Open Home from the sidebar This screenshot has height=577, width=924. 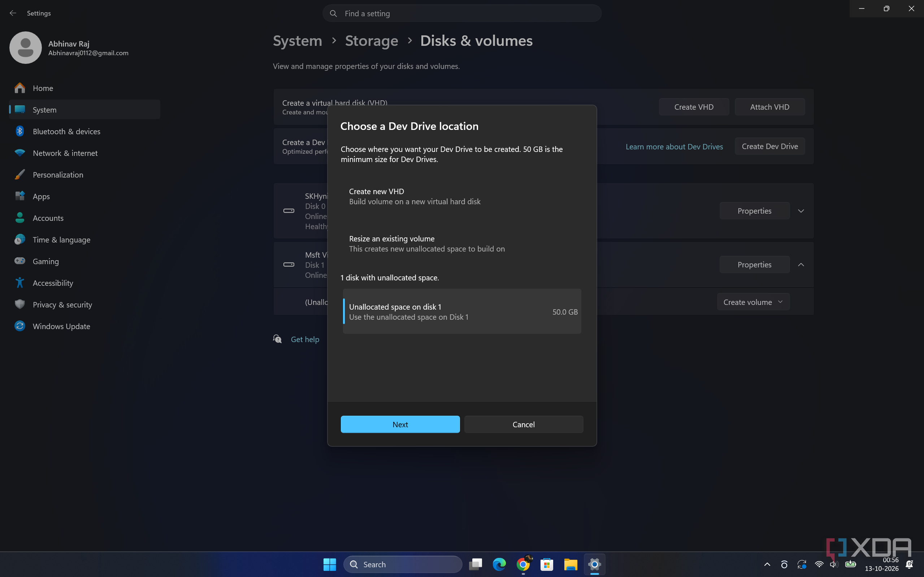pos(84,88)
